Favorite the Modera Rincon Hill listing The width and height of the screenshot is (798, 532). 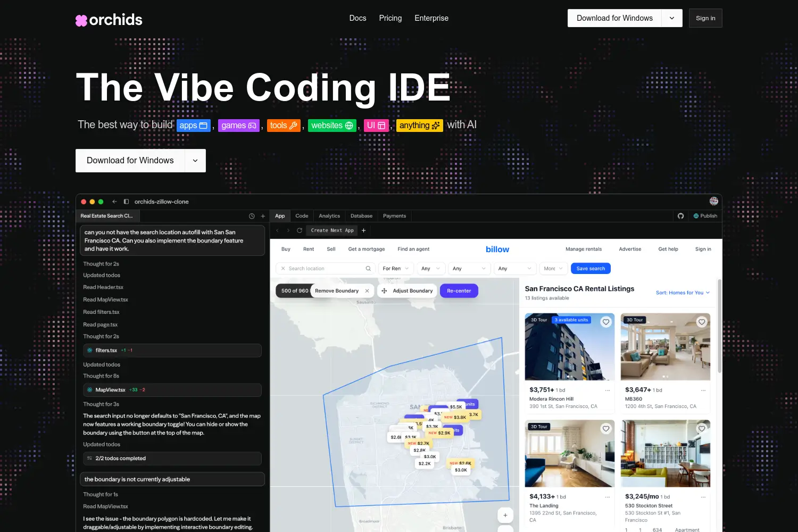pyautogui.click(x=606, y=322)
